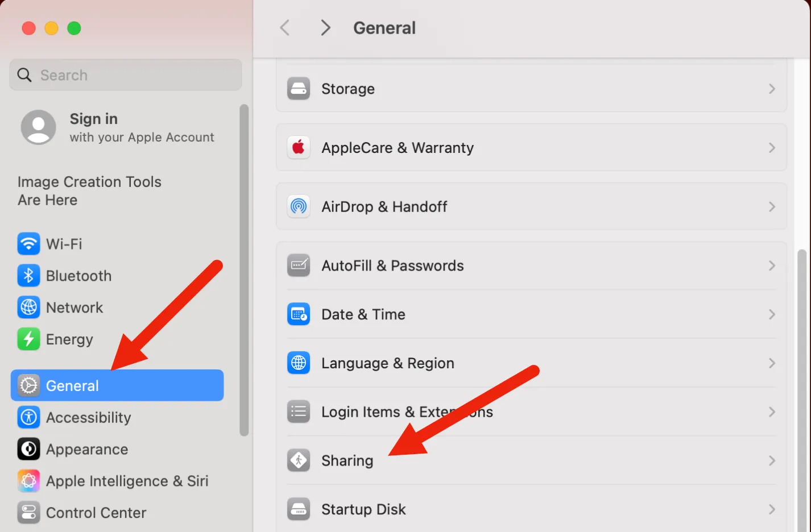Open the Storage settings label

tap(348, 89)
